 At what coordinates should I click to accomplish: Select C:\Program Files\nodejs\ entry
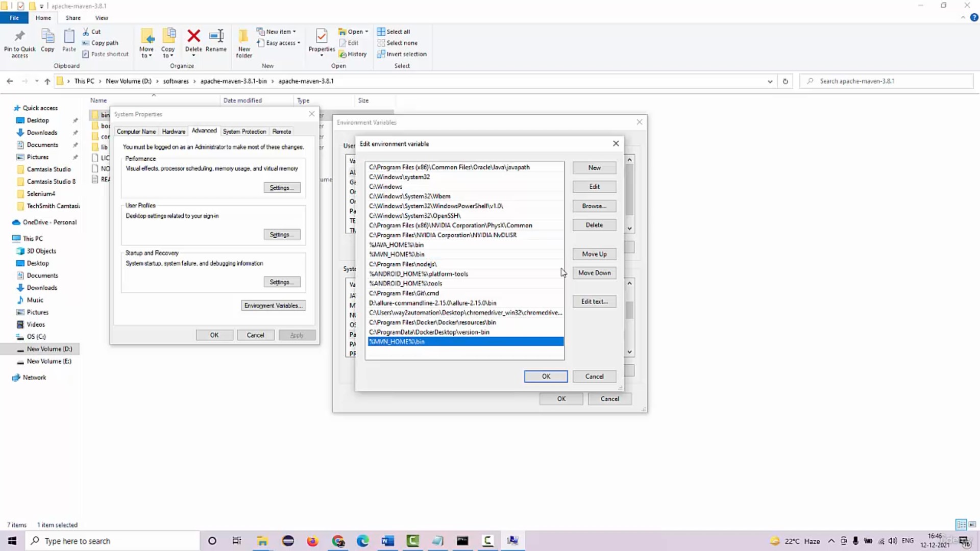(x=465, y=264)
